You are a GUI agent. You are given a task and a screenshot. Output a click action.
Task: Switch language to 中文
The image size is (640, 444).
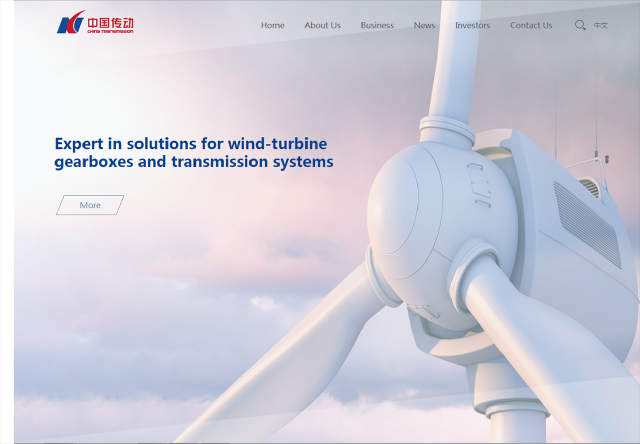pos(600,25)
